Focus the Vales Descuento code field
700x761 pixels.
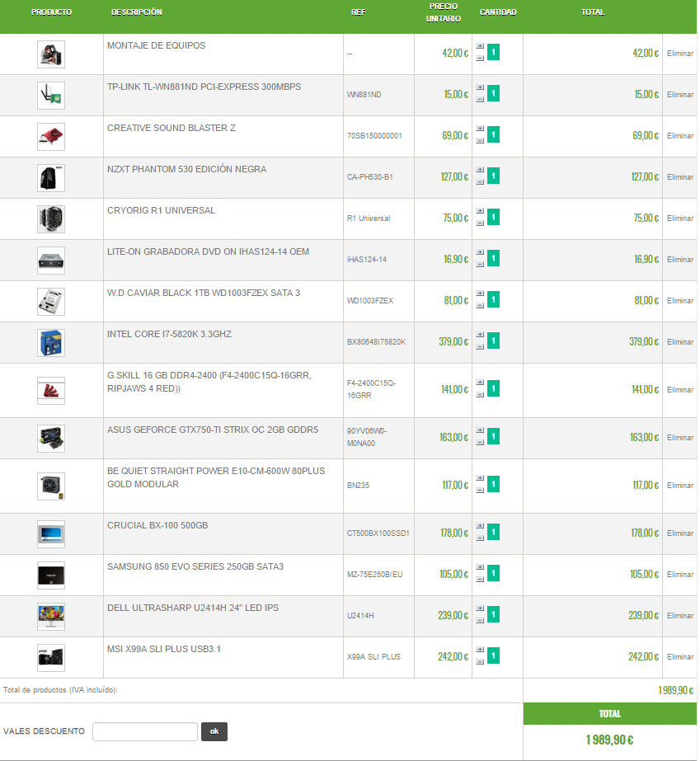(144, 732)
